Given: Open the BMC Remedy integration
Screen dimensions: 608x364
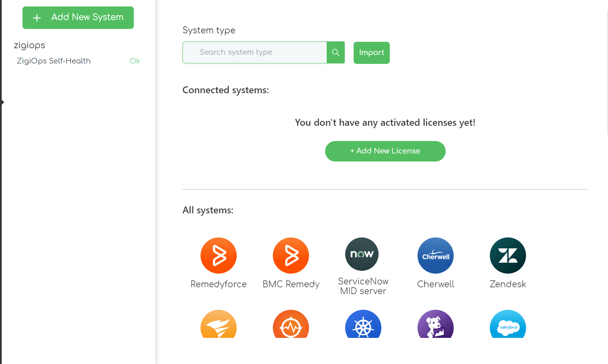Looking at the screenshot, I should click(291, 255).
